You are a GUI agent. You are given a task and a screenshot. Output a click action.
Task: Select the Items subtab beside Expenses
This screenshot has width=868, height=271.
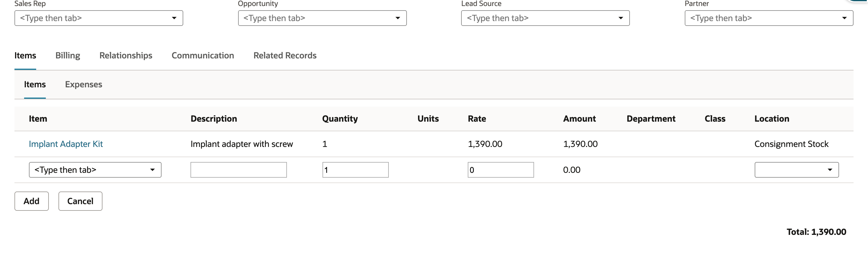click(35, 85)
